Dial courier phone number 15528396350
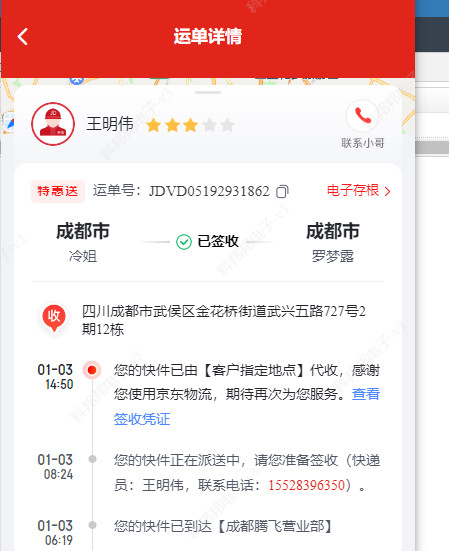449x551 pixels. tap(307, 485)
